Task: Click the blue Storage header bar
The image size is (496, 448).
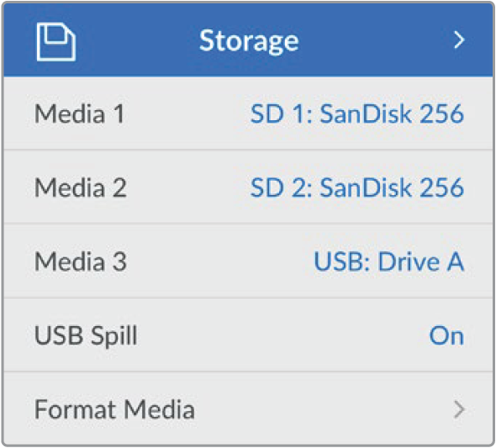Action: (x=248, y=40)
